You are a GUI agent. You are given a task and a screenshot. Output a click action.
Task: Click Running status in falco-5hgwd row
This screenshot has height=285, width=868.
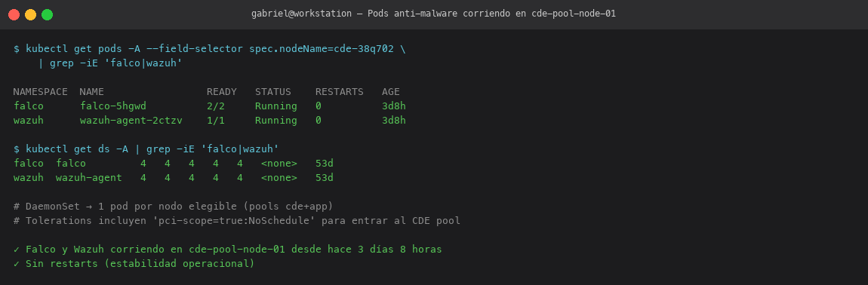tap(275, 106)
